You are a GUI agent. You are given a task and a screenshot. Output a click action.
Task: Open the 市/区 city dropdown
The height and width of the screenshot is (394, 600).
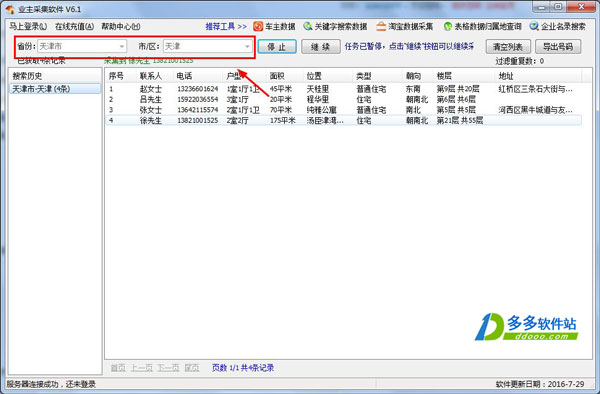(x=208, y=46)
